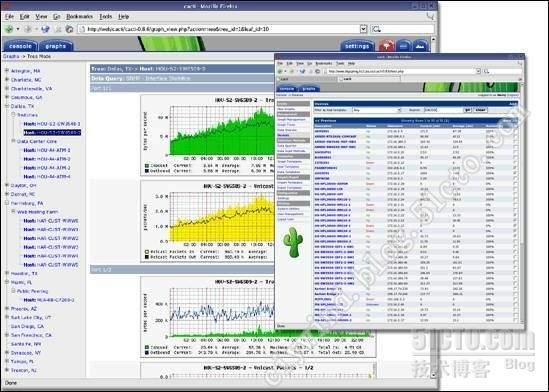Open Data Sources in the front window sidebar
The width and height of the screenshot is (549, 392).
click(x=287, y=130)
